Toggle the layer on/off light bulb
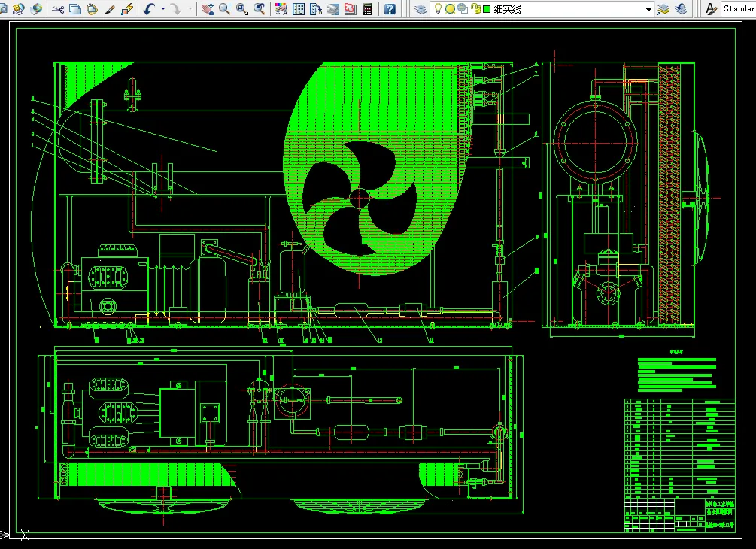Viewport: 756px width, 549px height. tap(438, 9)
